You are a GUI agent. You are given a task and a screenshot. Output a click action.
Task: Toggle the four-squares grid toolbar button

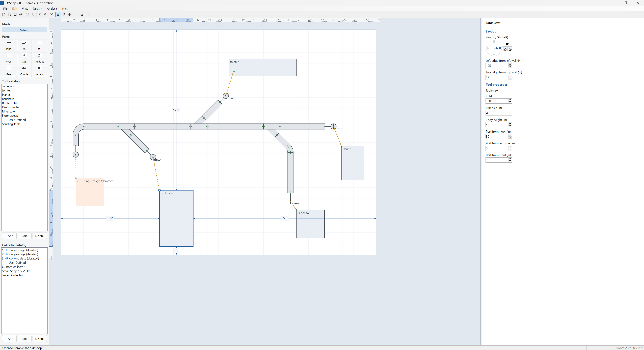58,14
